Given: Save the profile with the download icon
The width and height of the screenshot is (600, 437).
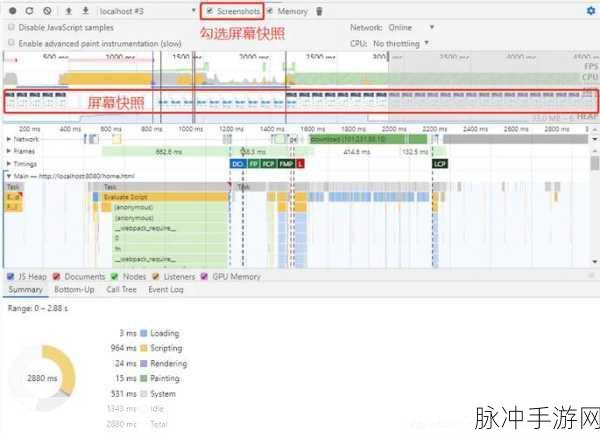Looking at the screenshot, I should 85,11.
